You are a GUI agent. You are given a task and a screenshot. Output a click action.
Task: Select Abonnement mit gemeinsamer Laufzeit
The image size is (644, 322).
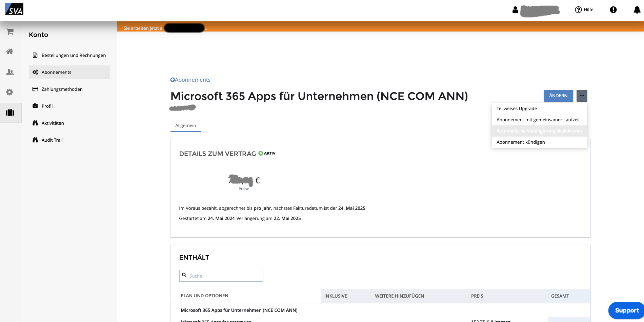pyautogui.click(x=538, y=120)
